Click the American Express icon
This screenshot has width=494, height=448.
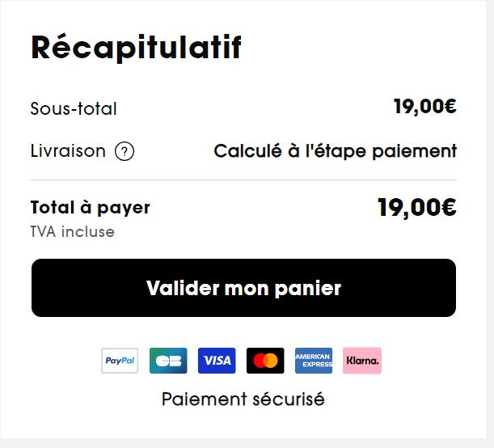[x=314, y=361]
